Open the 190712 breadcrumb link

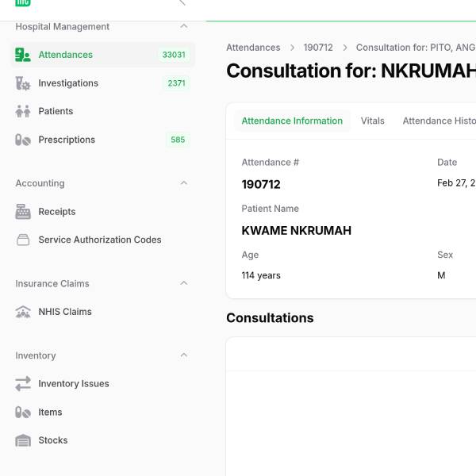click(x=318, y=48)
